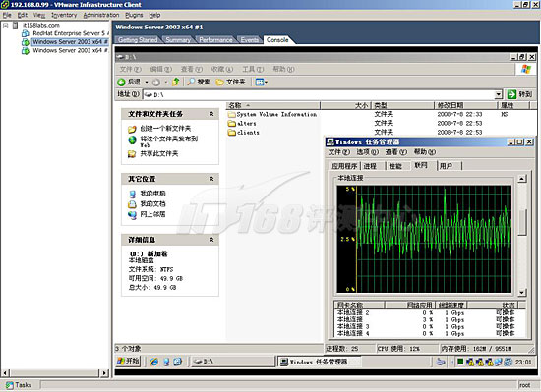Click inventory pane scroll right arrow
Viewport: 541px width, 392px height.
tap(104, 372)
